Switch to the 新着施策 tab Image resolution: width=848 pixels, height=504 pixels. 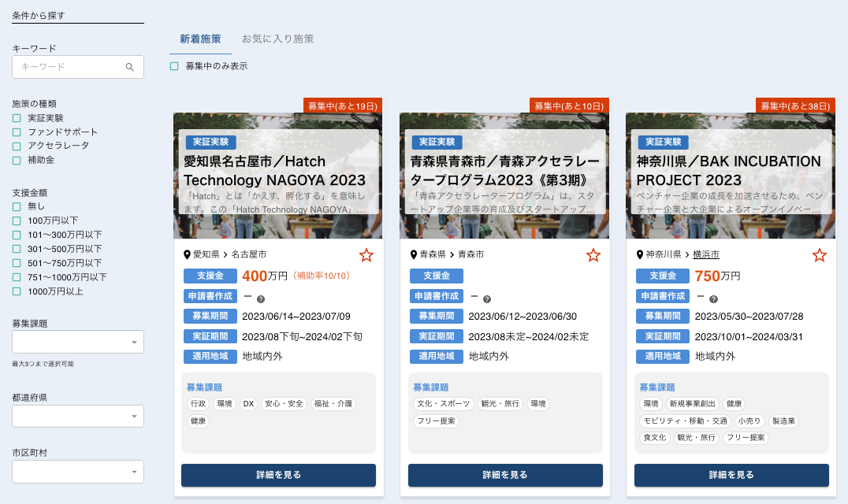(200, 39)
